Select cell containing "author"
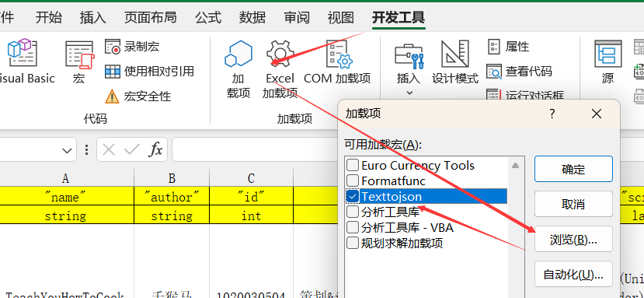 [172, 197]
